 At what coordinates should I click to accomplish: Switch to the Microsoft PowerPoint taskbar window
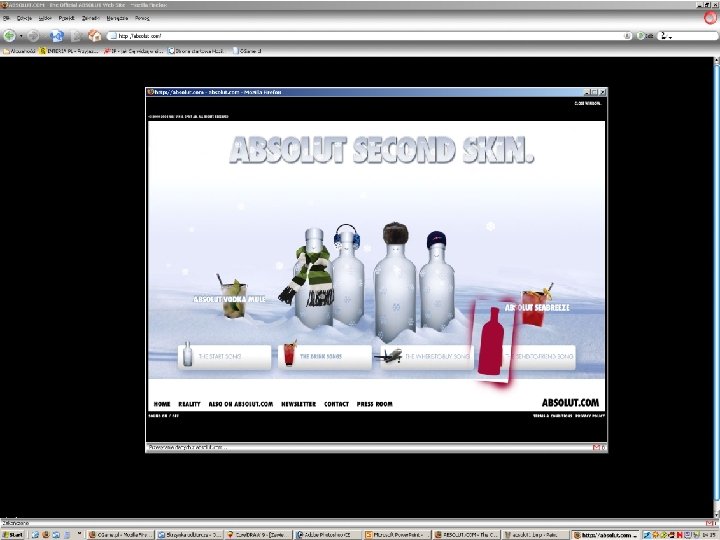click(397, 535)
